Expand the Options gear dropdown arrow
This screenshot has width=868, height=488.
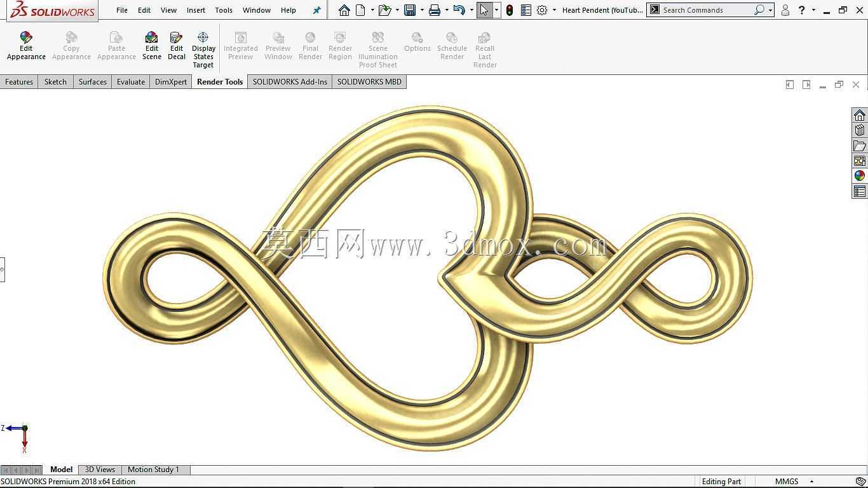pyautogui.click(x=554, y=10)
